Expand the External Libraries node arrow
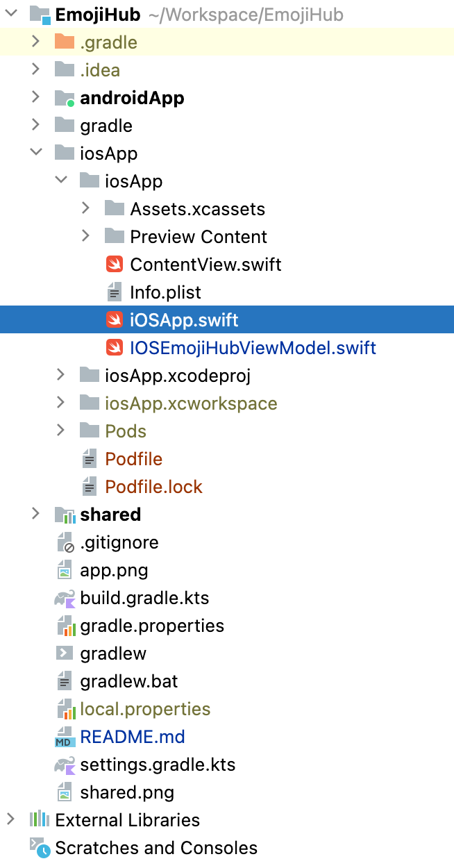Image resolution: width=454 pixels, height=868 pixels. tap(11, 820)
